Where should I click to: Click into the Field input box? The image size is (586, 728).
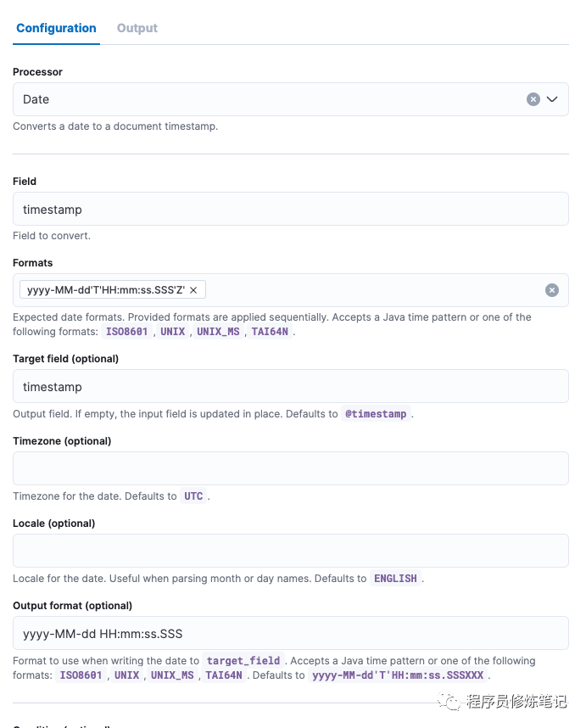[290, 209]
